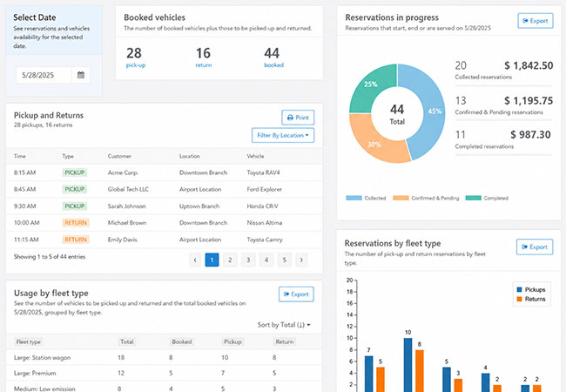Select page 3 in pagination
The width and height of the screenshot is (566, 392).
point(248,260)
